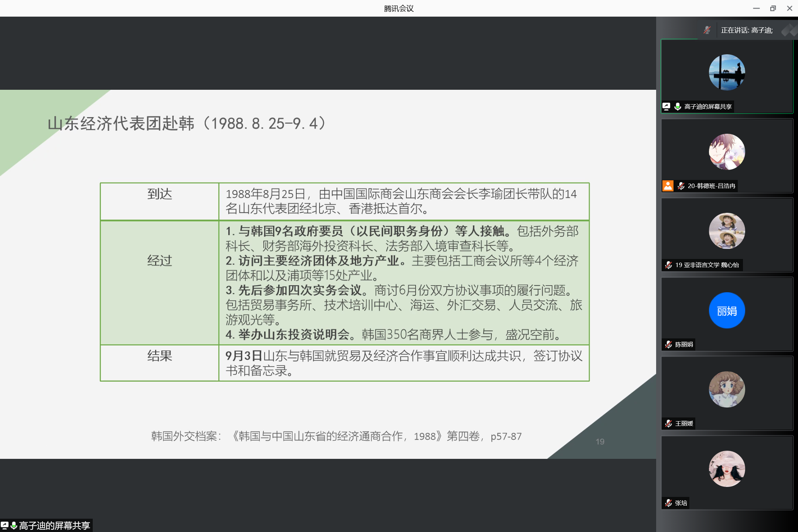The image size is (798, 532).
Task: Select 王丽媛 cartoon girl avatar
Action: point(727,389)
